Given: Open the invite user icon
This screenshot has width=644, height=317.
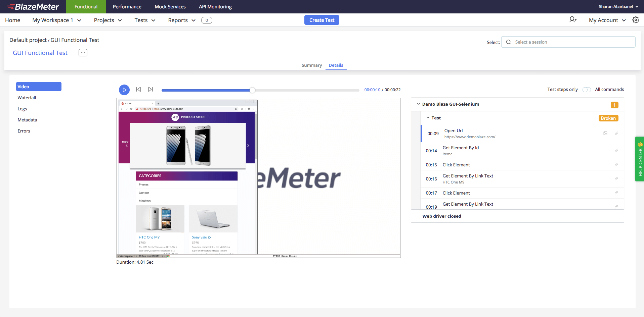Looking at the screenshot, I should [573, 20].
